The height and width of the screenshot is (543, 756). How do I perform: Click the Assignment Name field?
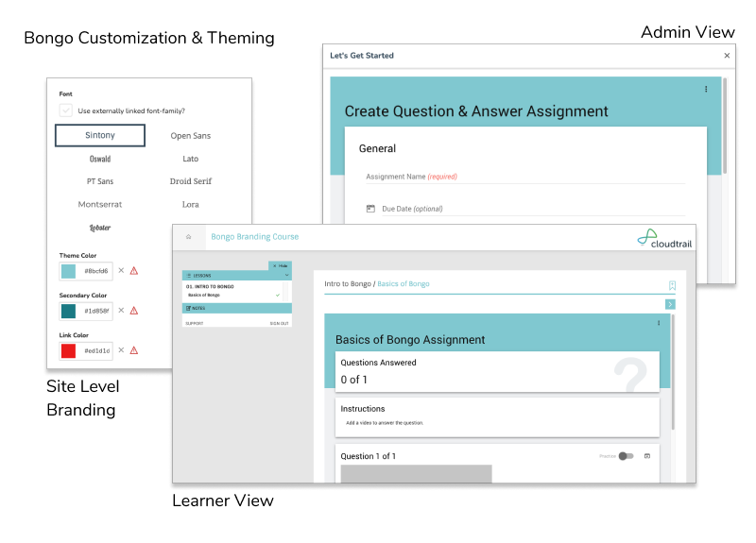point(525,177)
